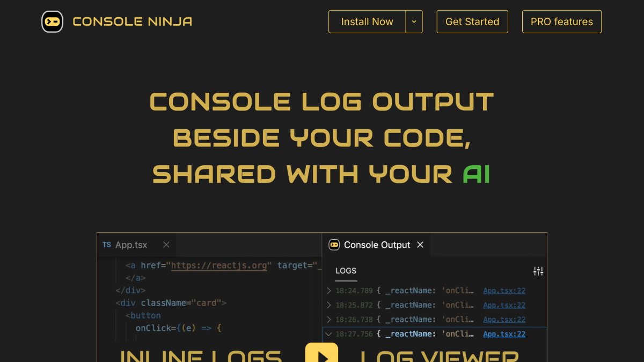View PRO features
Image resolution: width=644 pixels, height=362 pixels.
pos(562,21)
